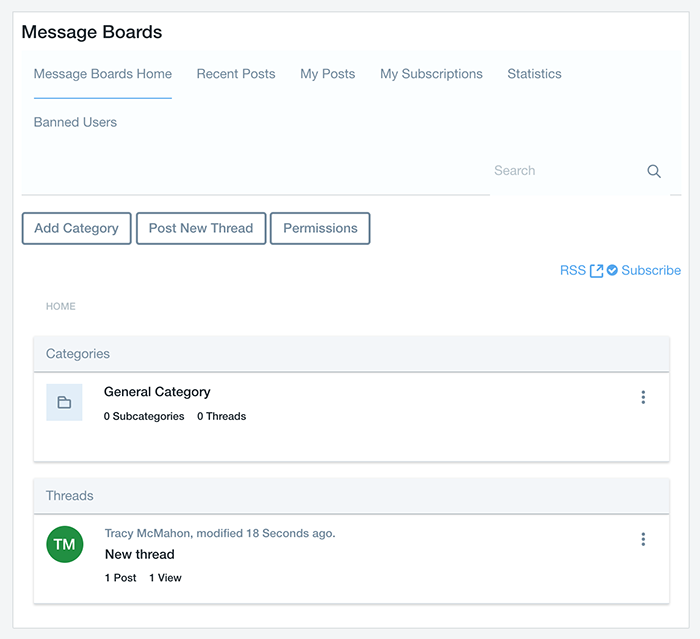The height and width of the screenshot is (639, 700).
Task: Open the RSS external link icon
Action: tap(596, 271)
